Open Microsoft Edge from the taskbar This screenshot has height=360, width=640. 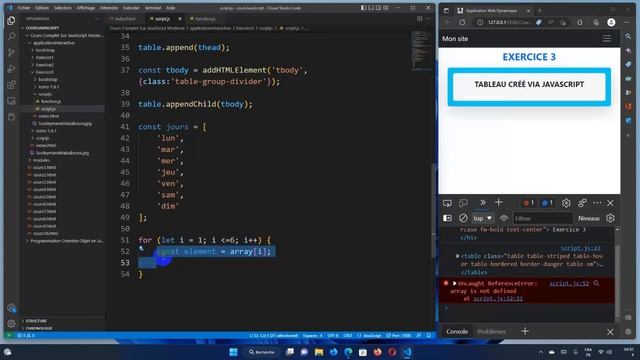point(348,352)
